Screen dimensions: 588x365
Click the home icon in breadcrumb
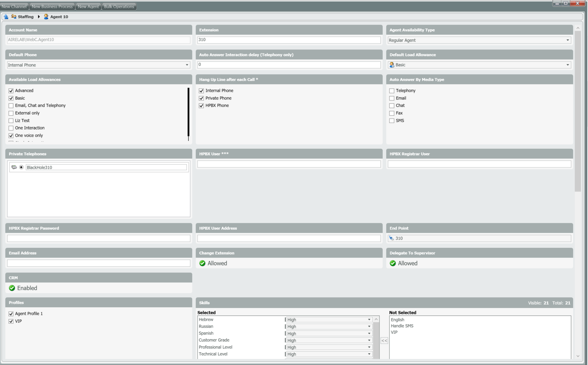(6, 17)
